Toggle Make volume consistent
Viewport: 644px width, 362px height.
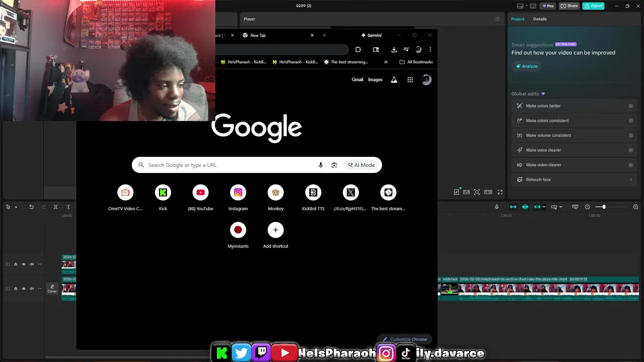pyautogui.click(x=631, y=135)
